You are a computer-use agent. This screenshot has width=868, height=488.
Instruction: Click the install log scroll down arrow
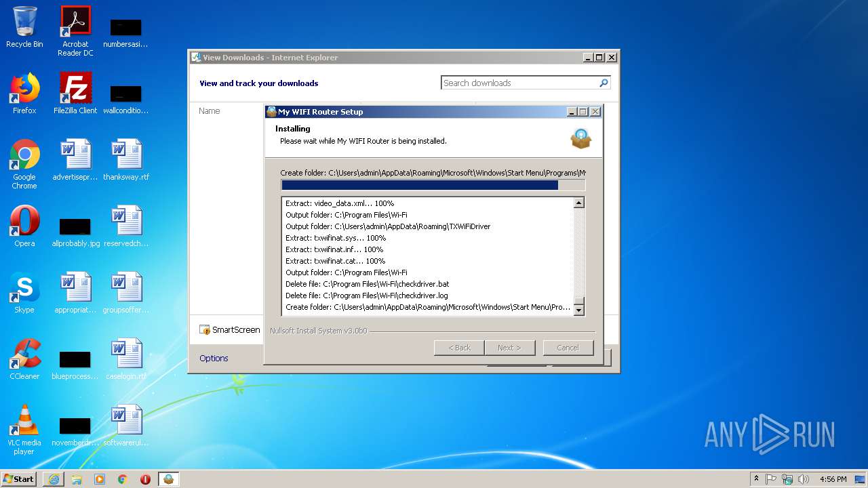[578, 310]
